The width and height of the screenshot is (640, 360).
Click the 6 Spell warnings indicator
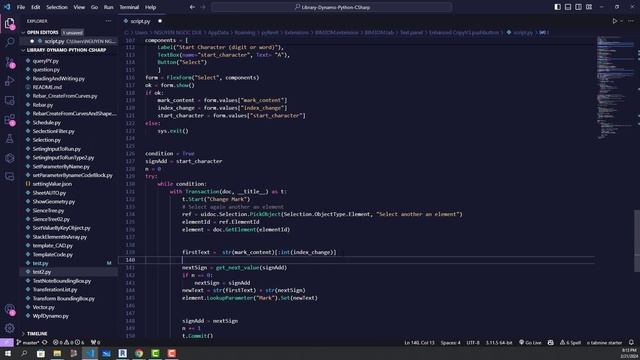point(570,342)
